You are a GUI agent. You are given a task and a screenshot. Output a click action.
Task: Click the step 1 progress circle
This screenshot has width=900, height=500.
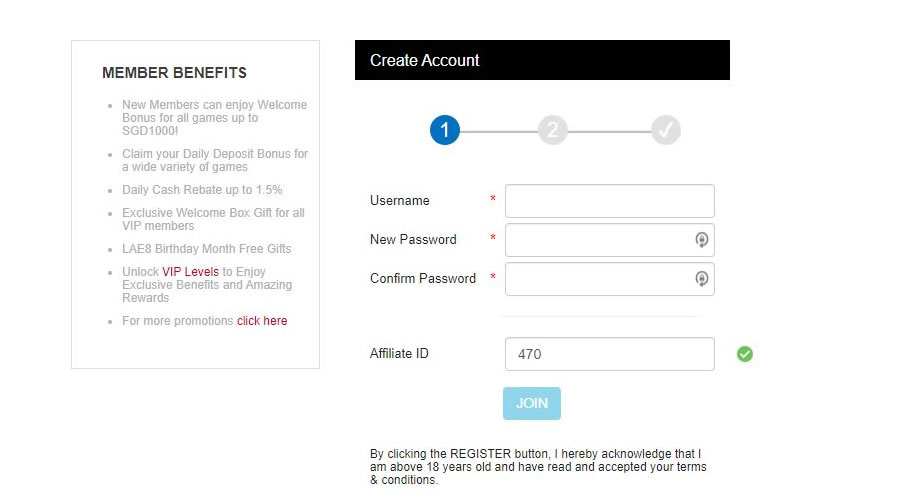point(445,130)
